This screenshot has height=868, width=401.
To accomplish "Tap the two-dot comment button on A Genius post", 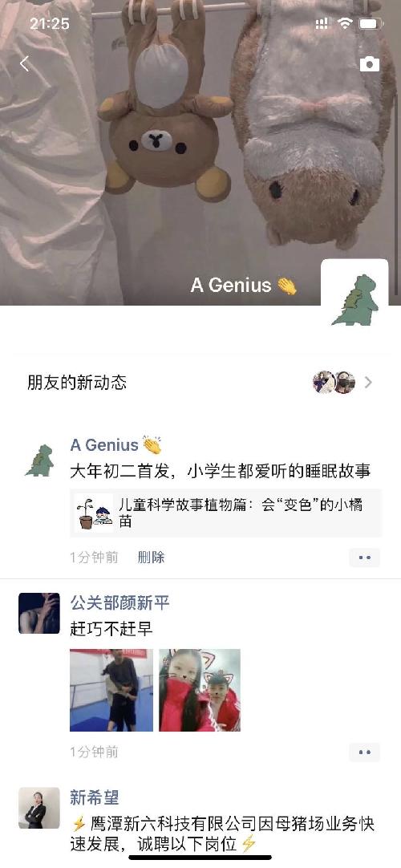I will (364, 558).
